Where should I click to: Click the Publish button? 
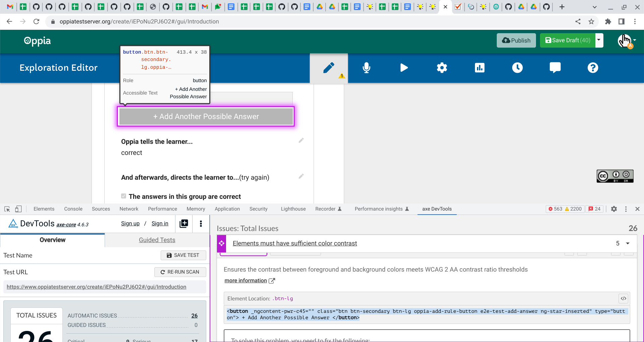516,40
